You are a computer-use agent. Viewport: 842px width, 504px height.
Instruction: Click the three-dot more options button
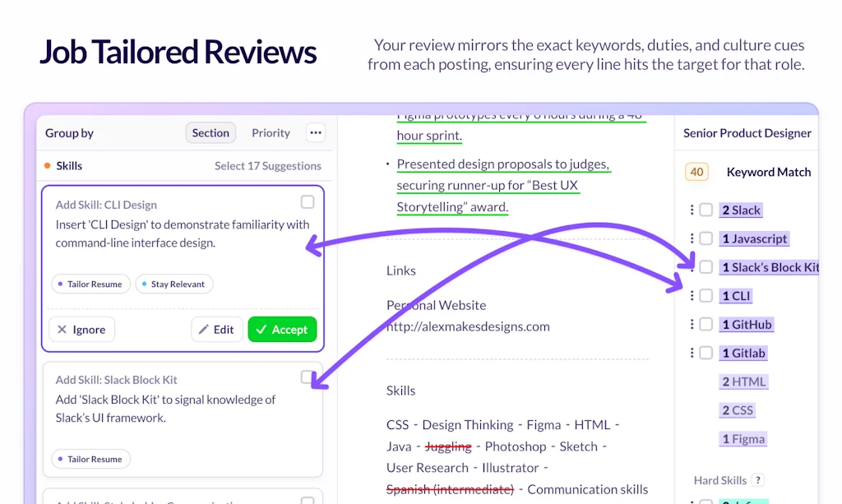point(315,133)
